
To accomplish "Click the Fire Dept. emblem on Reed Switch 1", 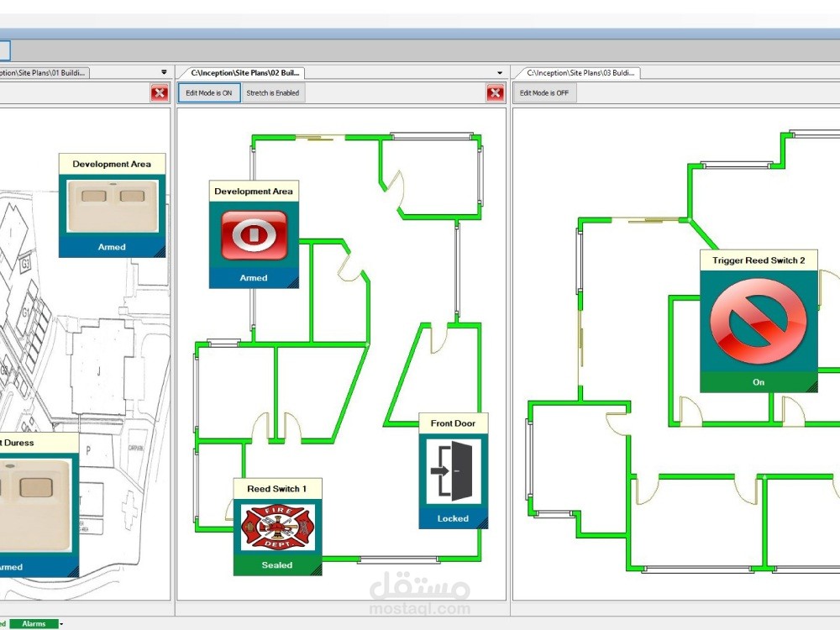I will click(x=277, y=528).
